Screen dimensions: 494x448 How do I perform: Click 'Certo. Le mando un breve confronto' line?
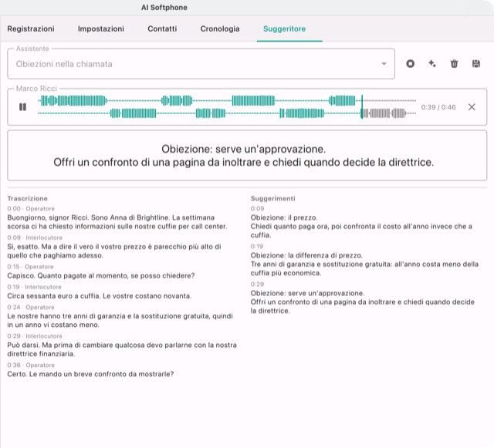[x=90, y=374]
